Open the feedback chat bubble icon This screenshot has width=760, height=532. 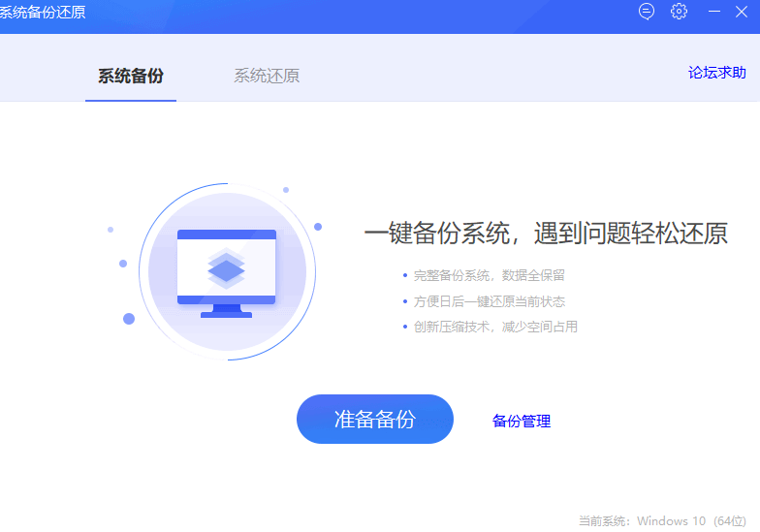[647, 12]
